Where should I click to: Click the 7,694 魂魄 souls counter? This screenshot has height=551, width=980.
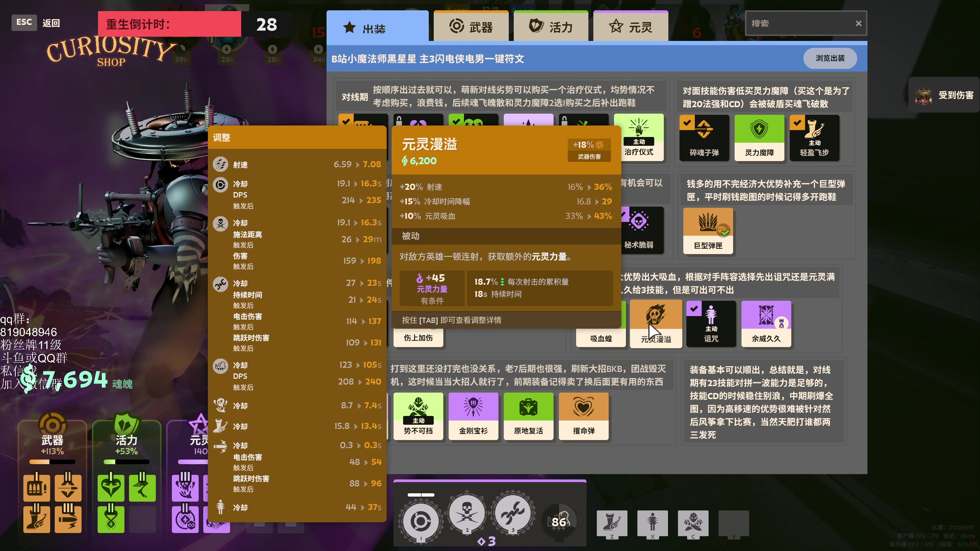[77, 380]
